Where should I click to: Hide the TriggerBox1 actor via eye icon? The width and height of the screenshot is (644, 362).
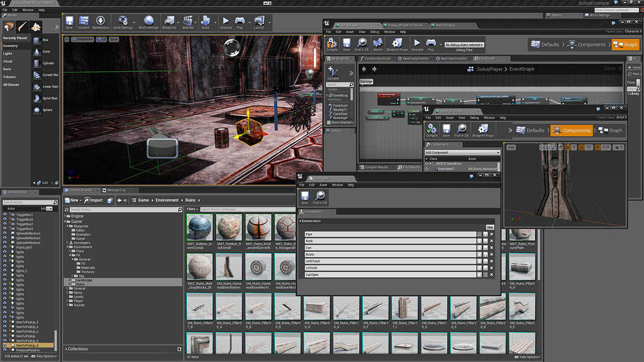[5, 215]
